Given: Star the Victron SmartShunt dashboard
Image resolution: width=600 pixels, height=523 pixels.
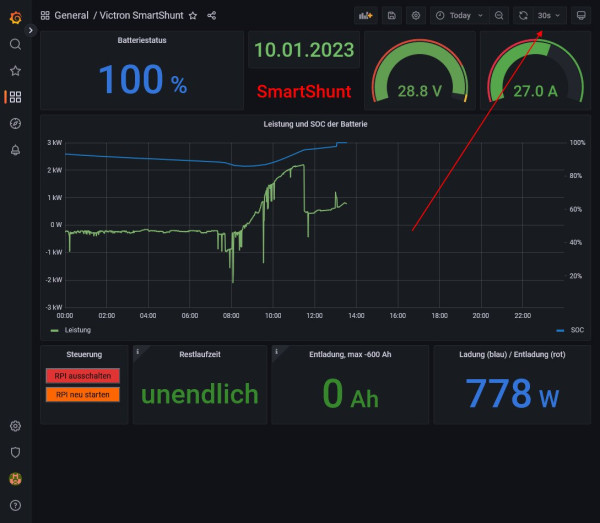Looking at the screenshot, I should tap(193, 16).
